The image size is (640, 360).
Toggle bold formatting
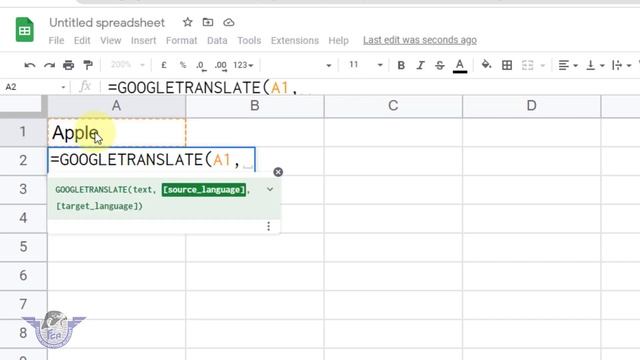[x=401, y=65]
